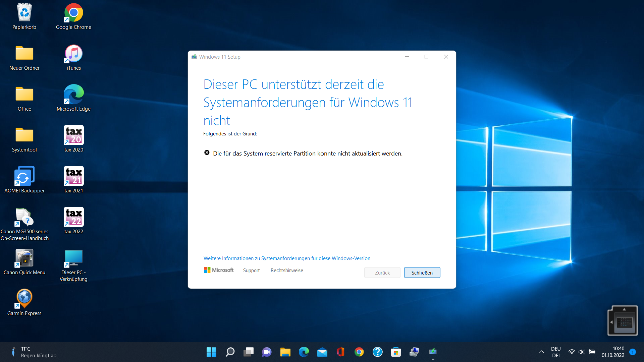This screenshot has width=644, height=362.
Task: Select the iTunes desktop icon
Action: tap(74, 54)
